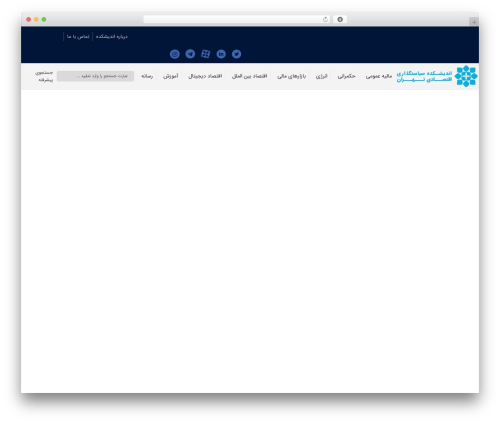
Task: Open the 'درباره اندیشکده' link
Action: pos(112,36)
